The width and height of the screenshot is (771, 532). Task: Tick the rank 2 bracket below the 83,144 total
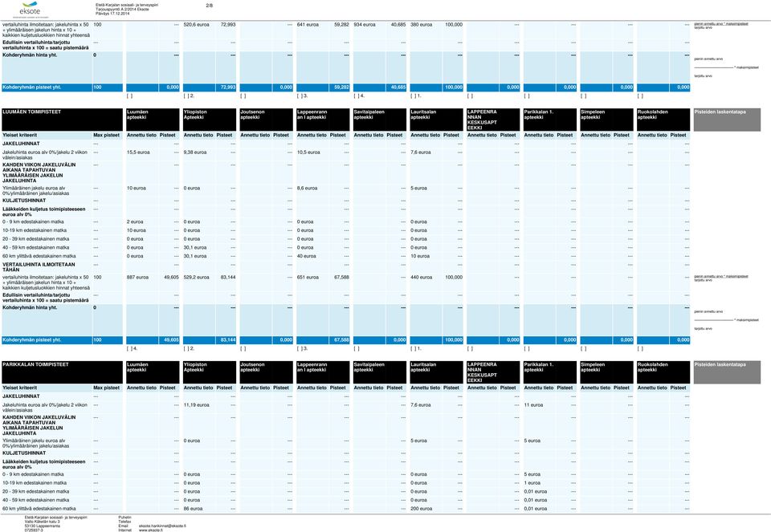(x=190, y=349)
